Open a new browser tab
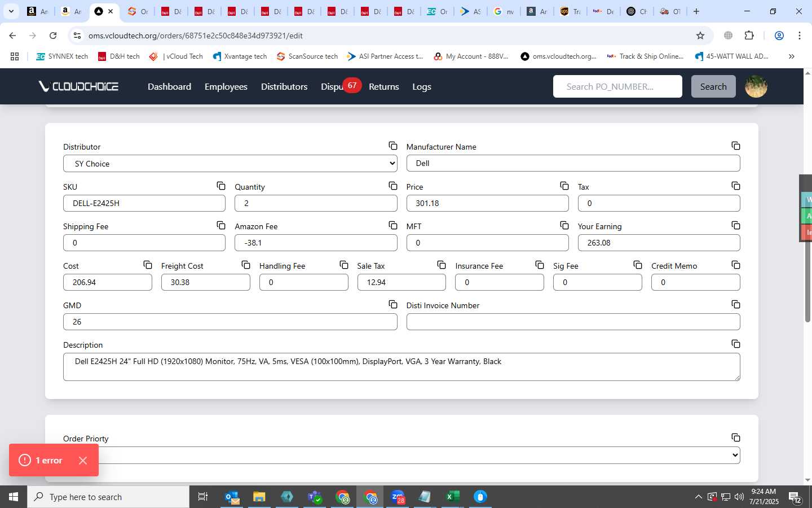Image resolution: width=812 pixels, height=508 pixels. point(696,11)
